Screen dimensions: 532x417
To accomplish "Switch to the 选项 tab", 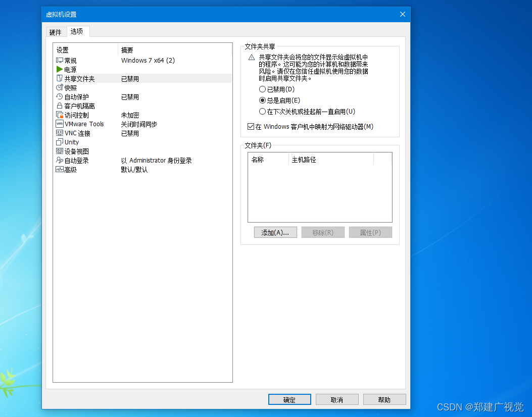I will [77, 31].
